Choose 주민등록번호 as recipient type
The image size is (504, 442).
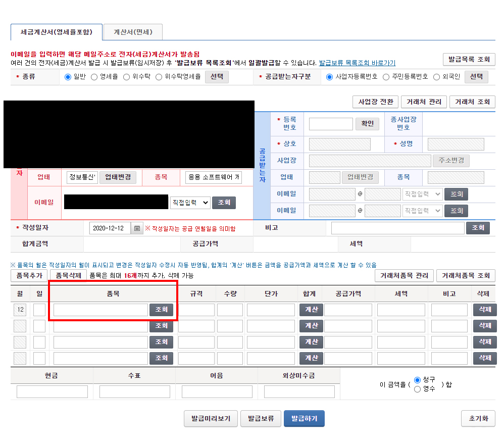tap(386, 77)
